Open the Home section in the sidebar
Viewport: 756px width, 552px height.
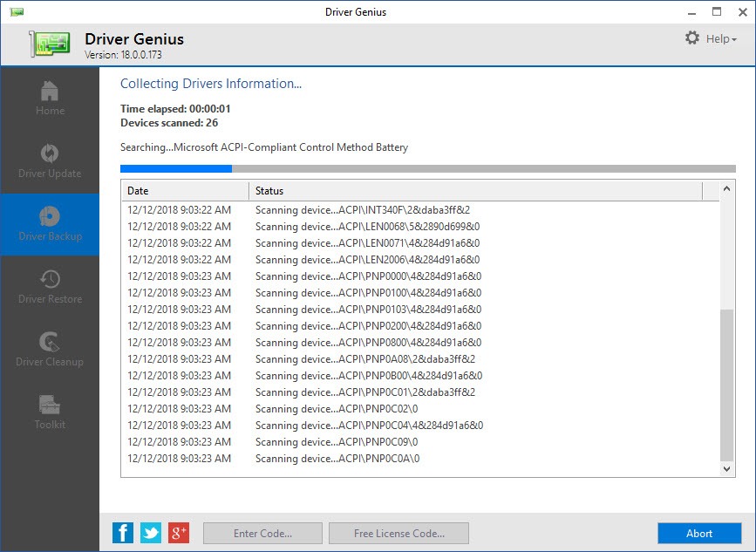[x=50, y=99]
